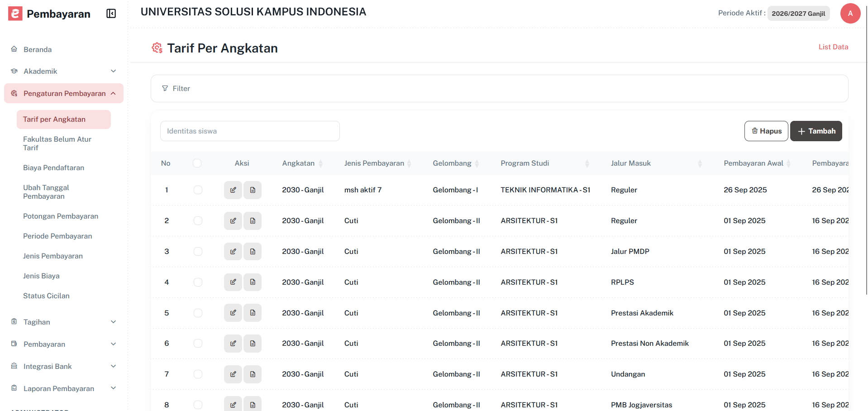Click the Beranda home icon

(x=14, y=49)
